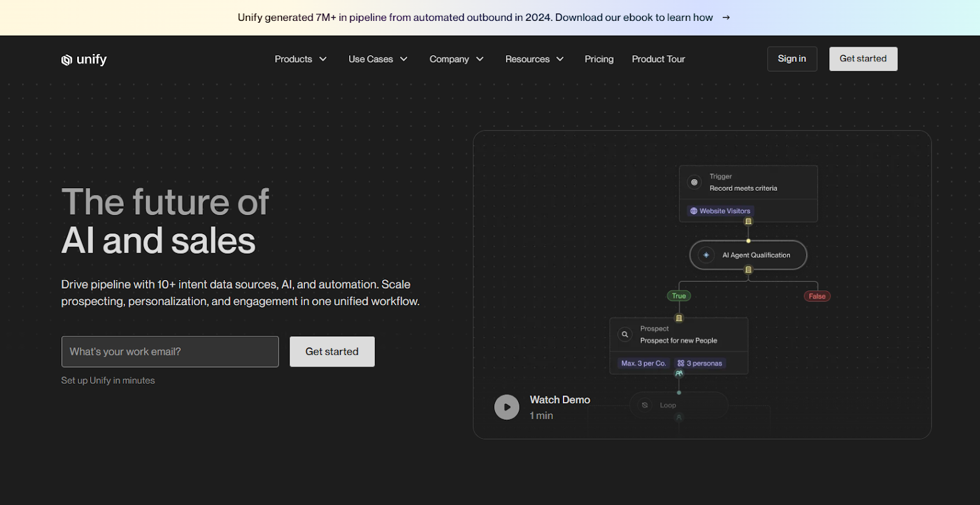Expand the Use Cases dropdown chevron
The height and width of the screenshot is (505, 980).
click(x=404, y=59)
